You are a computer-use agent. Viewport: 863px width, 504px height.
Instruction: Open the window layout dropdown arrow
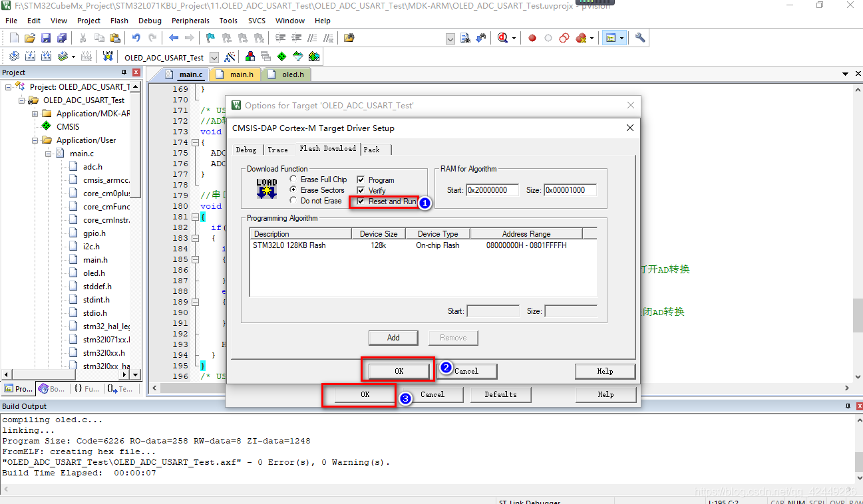coord(621,38)
